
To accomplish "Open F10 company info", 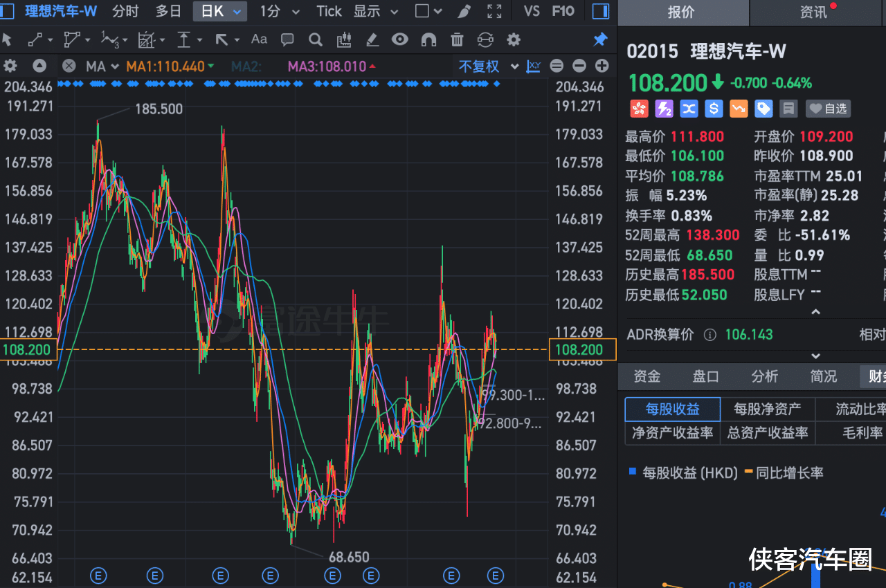I will click(563, 11).
